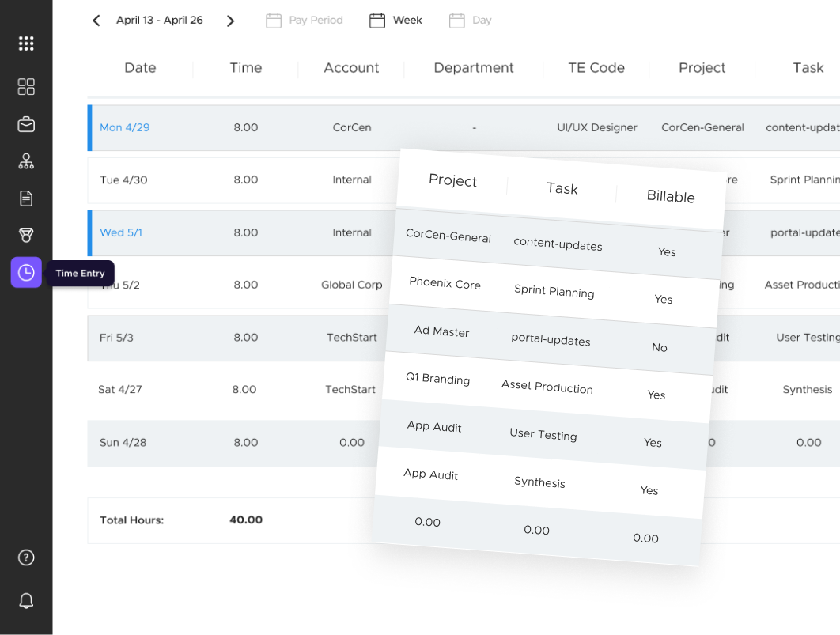This screenshot has height=635, width=840.
Task: Click the Day calendar icon
Action: click(x=456, y=20)
